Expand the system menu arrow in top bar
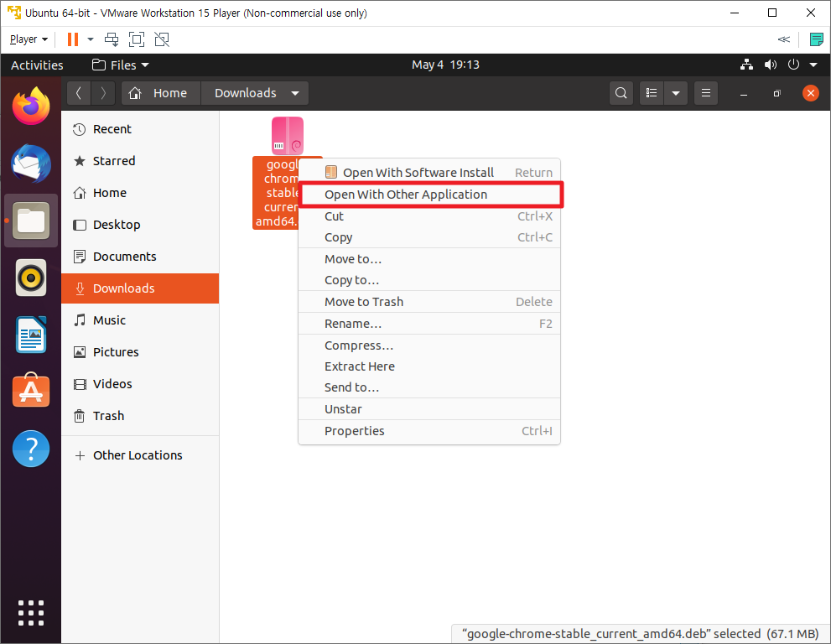Image resolution: width=831 pixels, height=644 pixels. [813, 65]
